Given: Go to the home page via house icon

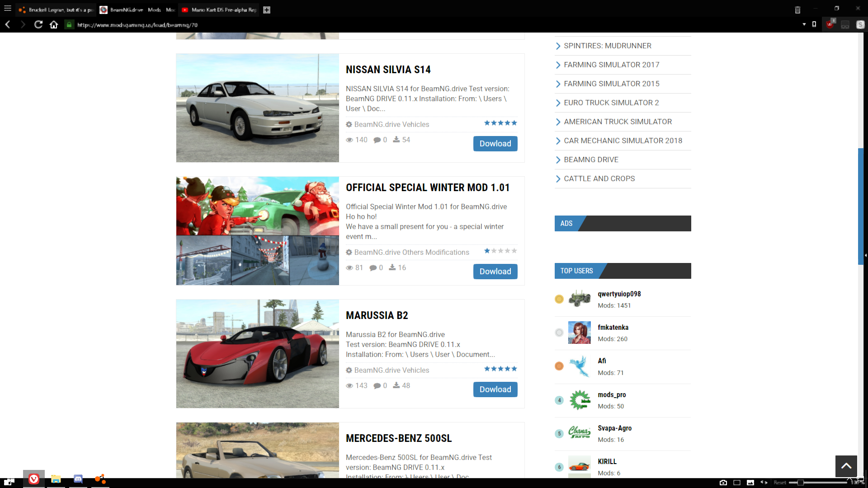Looking at the screenshot, I should coord(54,25).
